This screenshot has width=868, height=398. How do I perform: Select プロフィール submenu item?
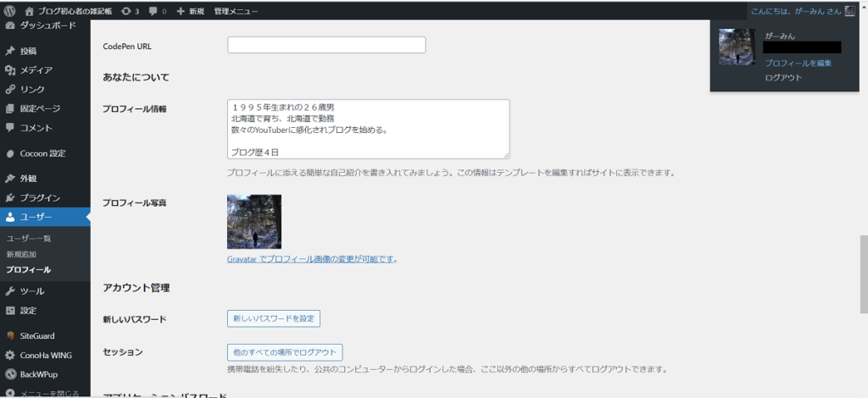click(28, 270)
